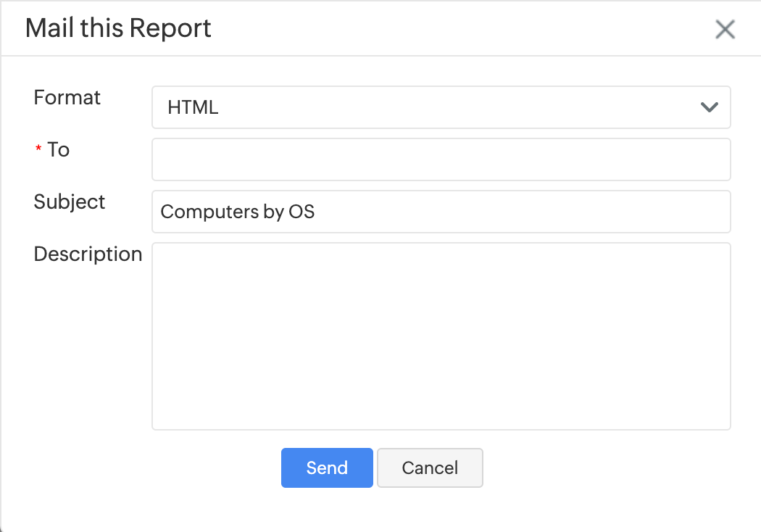Place cursor in the empty recipient box

441,159
